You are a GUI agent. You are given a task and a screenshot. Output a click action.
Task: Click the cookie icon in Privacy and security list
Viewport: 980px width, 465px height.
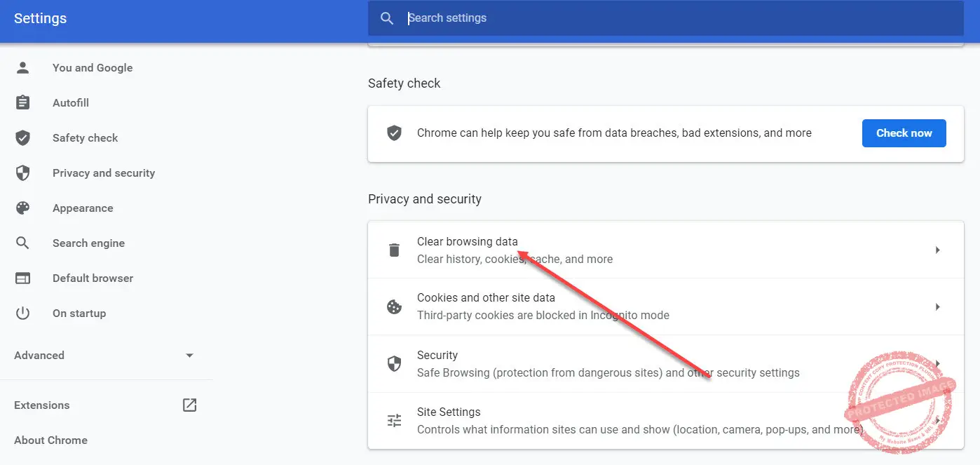395,307
